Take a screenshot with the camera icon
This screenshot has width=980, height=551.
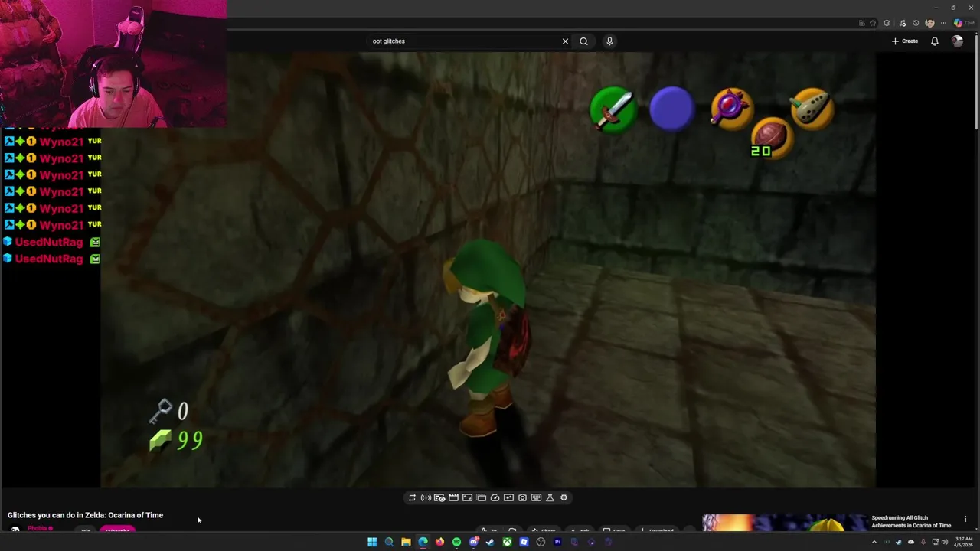tap(522, 498)
